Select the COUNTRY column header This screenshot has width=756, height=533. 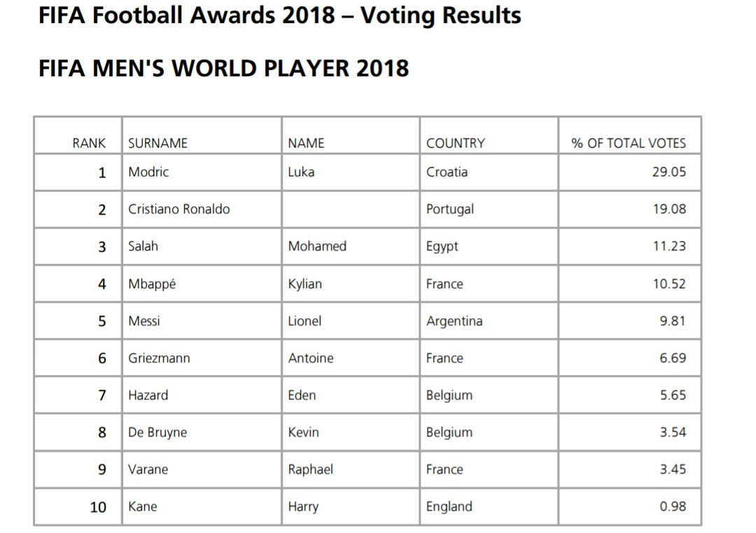click(456, 143)
